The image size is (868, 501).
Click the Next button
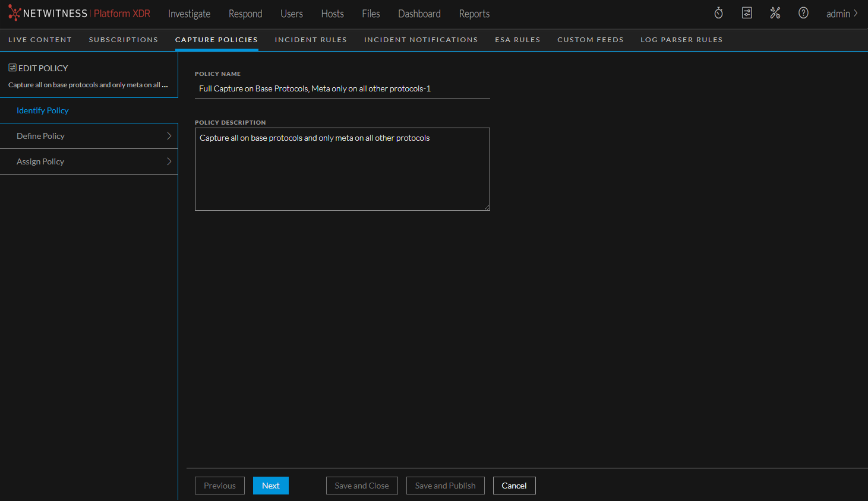[271, 486]
